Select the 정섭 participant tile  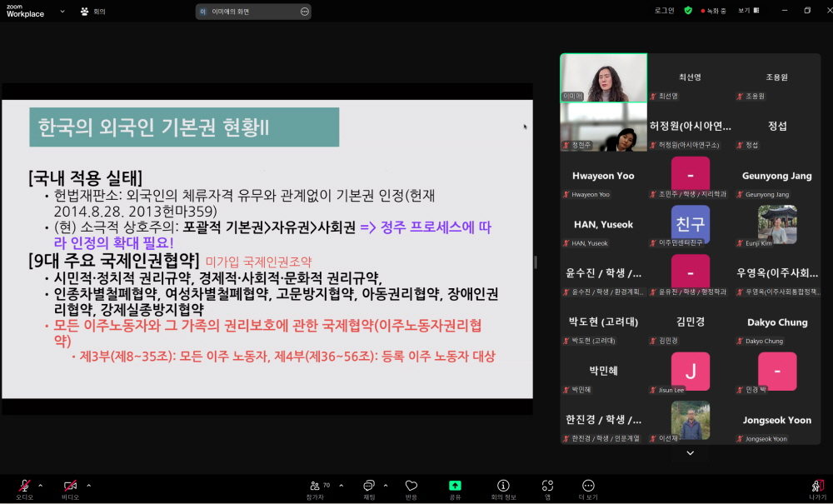pyautogui.click(x=776, y=127)
